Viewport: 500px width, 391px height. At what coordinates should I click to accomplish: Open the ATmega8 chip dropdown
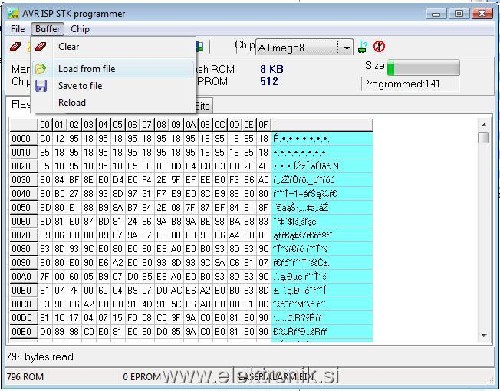(x=346, y=48)
